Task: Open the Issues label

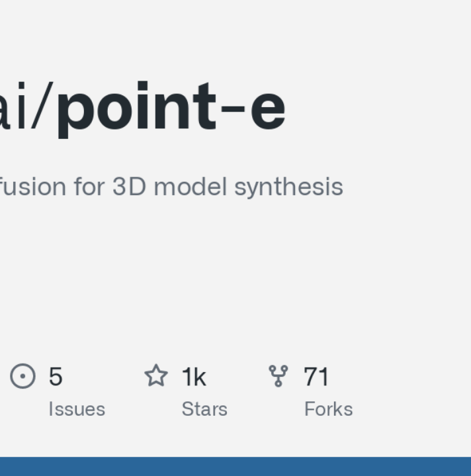Action: point(77,409)
